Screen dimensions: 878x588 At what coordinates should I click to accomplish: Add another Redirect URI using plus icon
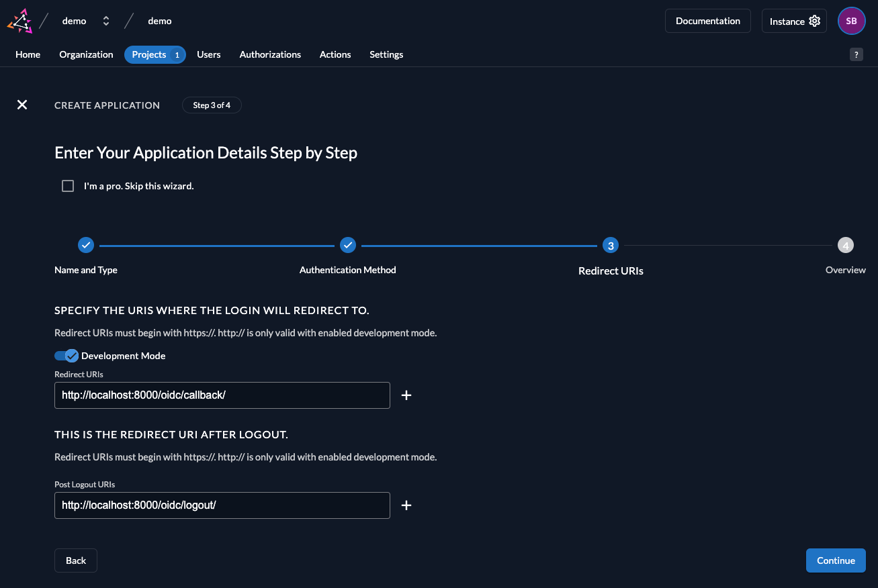(x=406, y=395)
